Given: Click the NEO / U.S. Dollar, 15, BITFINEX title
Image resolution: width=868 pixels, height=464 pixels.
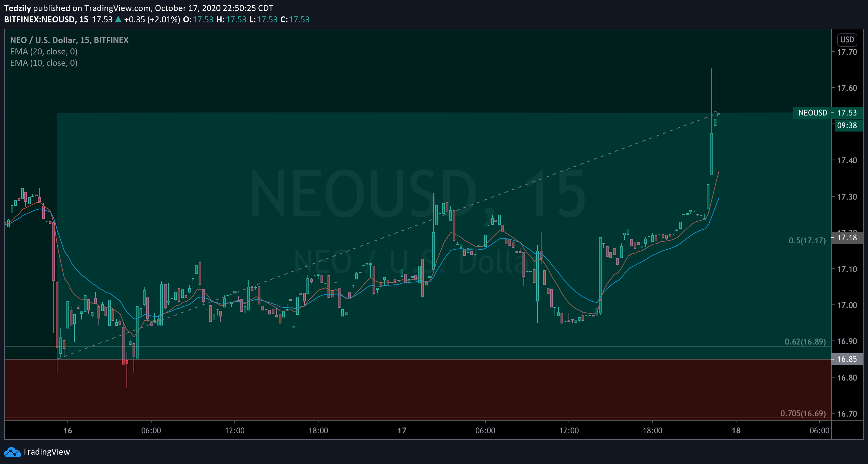Looking at the screenshot, I should coord(69,40).
